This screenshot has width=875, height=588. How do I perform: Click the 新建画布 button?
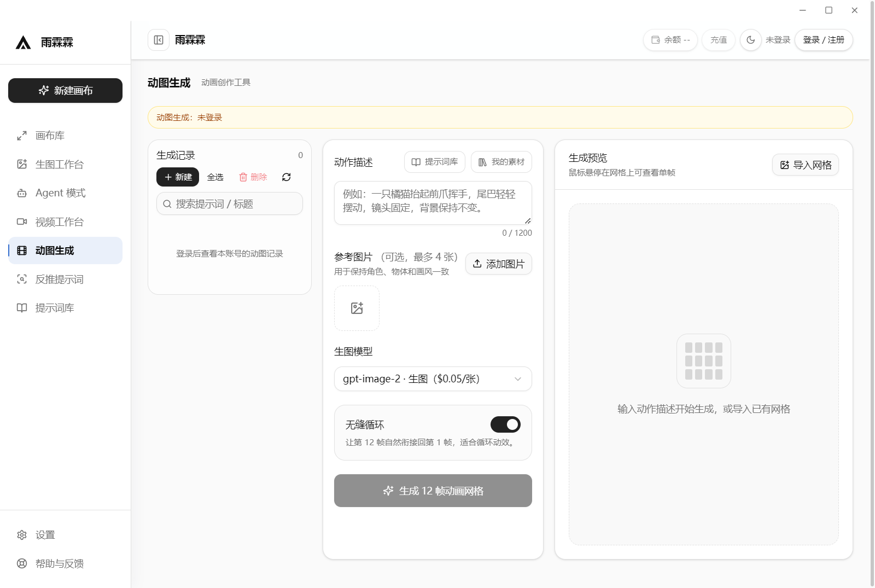[x=65, y=90]
